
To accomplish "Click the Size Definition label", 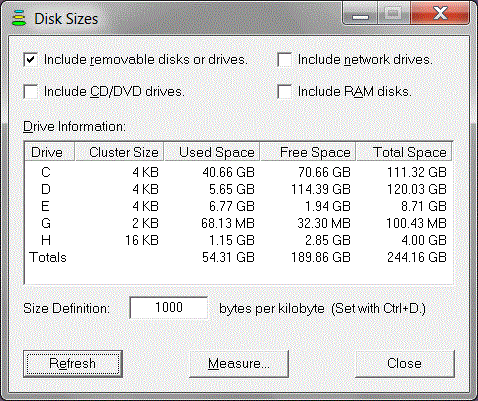I will tap(66, 308).
